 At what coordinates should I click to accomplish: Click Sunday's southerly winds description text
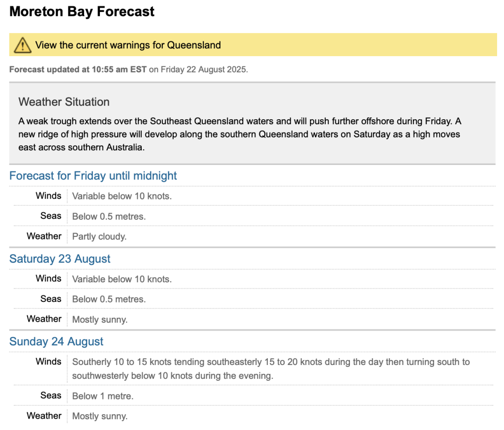[x=271, y=368]
